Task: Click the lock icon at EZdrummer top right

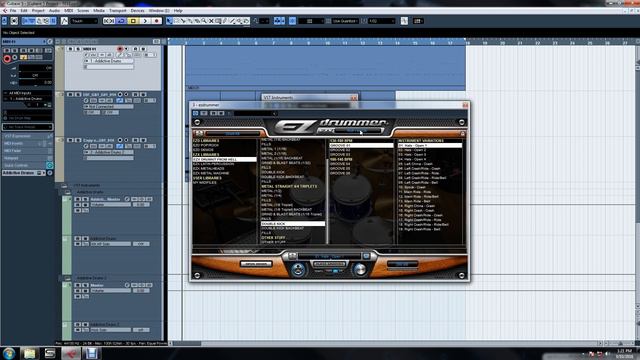Action: coord(462,133)
